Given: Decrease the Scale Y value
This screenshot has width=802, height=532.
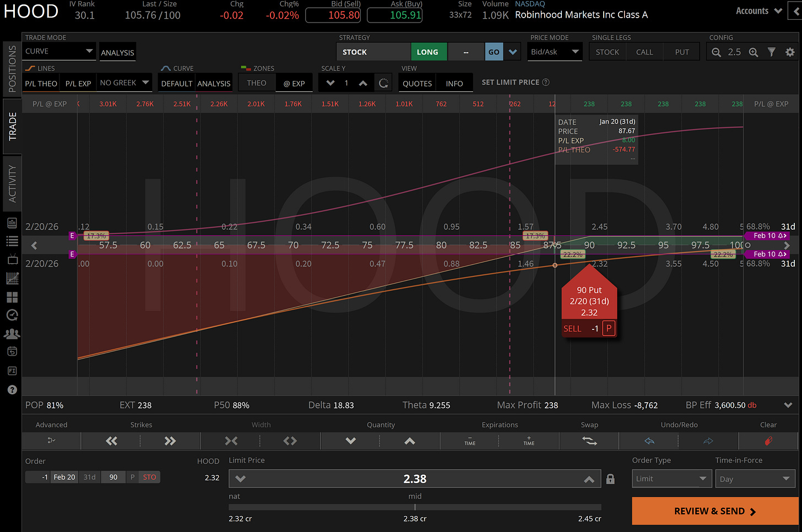Looking at the screenshot, I should coord(330,83).
